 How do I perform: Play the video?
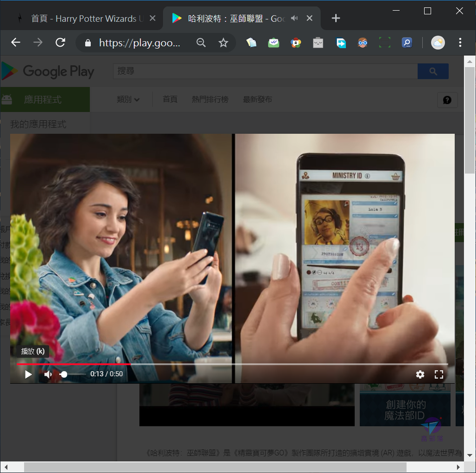point(28,374)
